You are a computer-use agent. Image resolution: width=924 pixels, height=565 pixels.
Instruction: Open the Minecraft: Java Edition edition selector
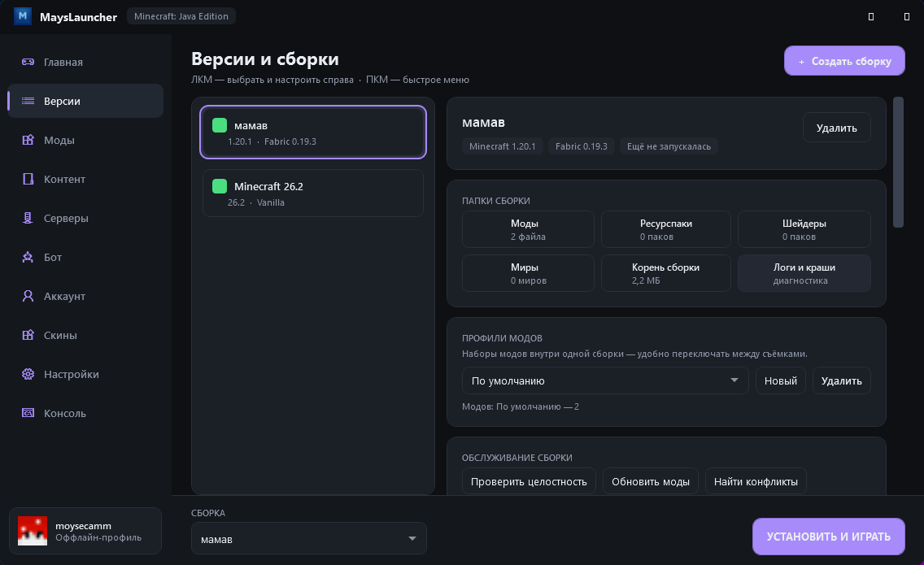tap(181, 16)
